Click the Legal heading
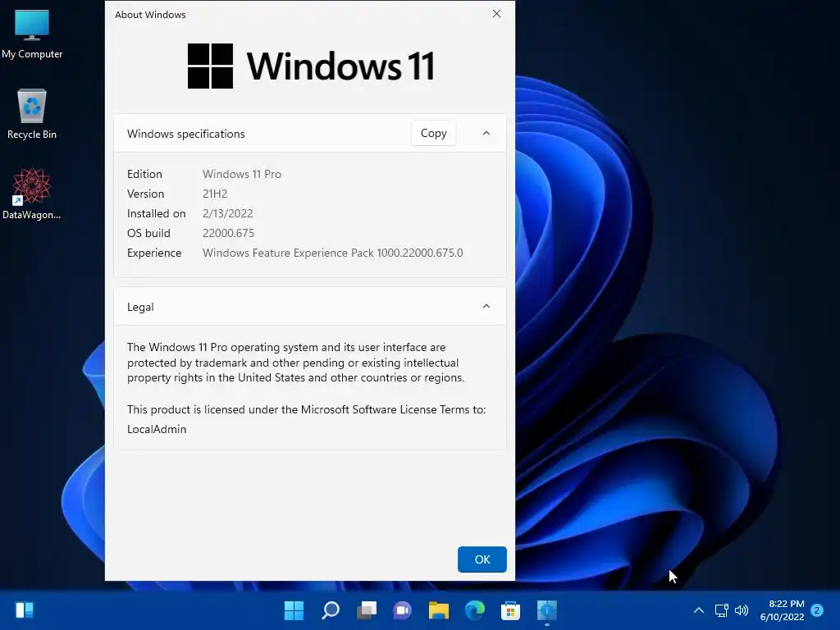The width and height of the screenshot is (840, 630). (x=140, y=307)
